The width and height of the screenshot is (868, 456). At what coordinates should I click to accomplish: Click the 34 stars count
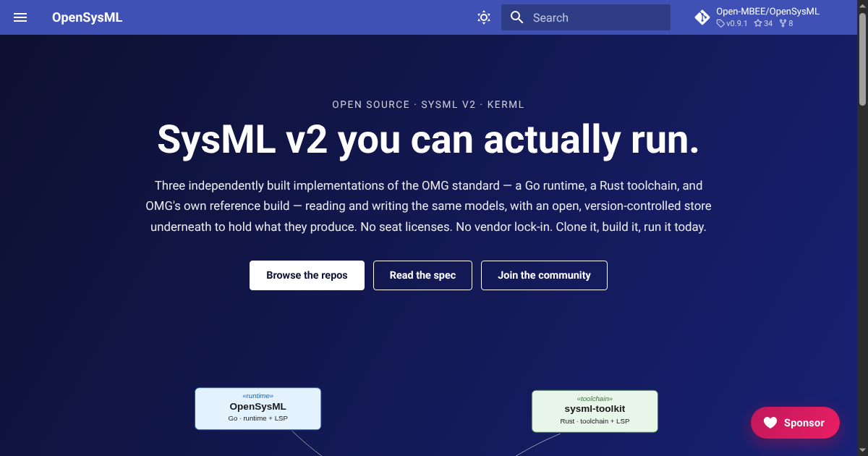point(763,23)
